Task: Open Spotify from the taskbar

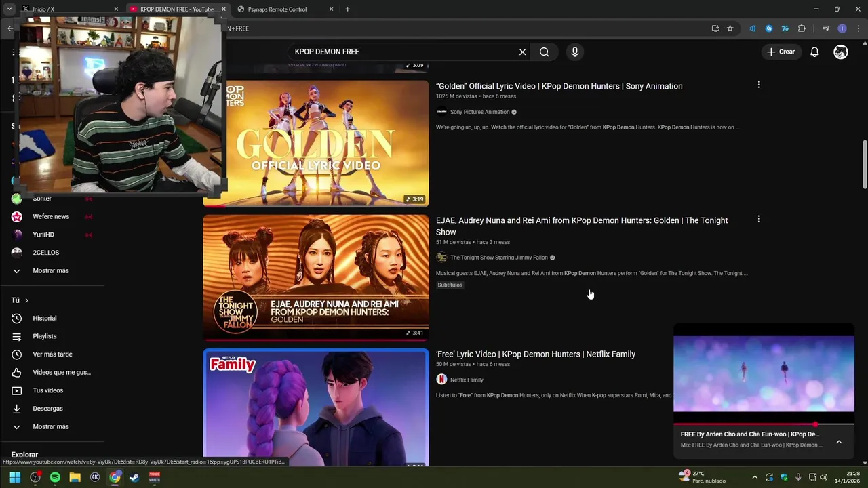Action: click(55, 477)
